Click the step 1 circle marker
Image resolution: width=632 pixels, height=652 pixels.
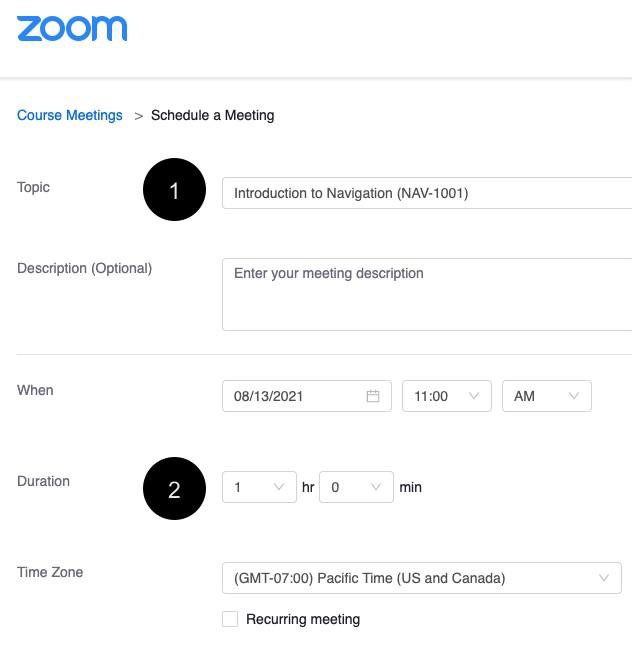[174, 189]
